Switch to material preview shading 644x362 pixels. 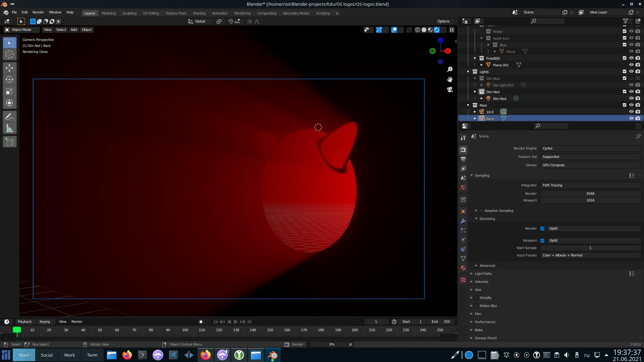tap(430, 30)
